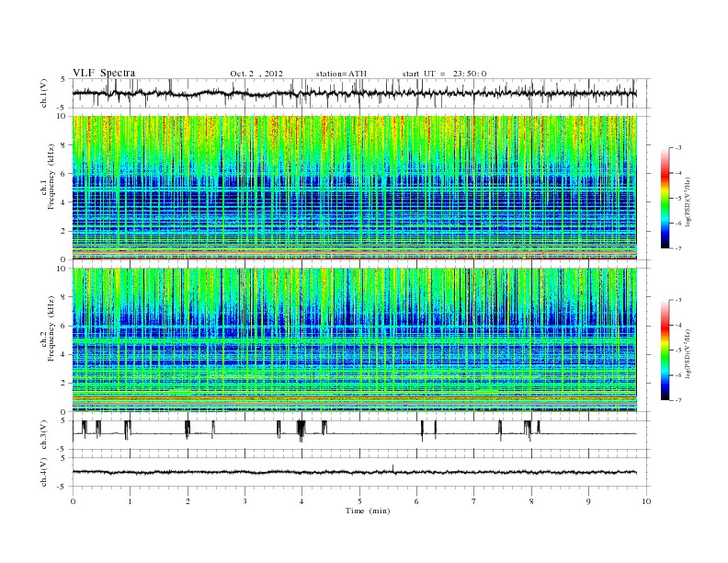This screenshot has height=563, width=728.
Task: Click the "-7" tick on ch.1 colorbar
Action: coord(677,248)
